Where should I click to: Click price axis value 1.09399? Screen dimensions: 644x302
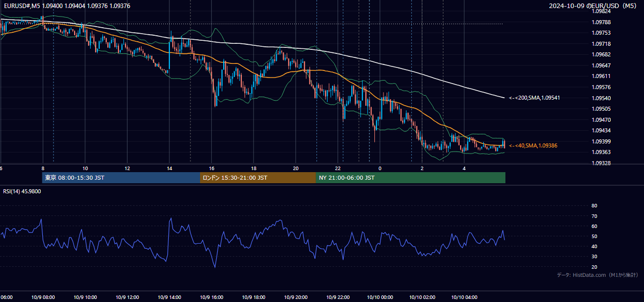(601, 141)
